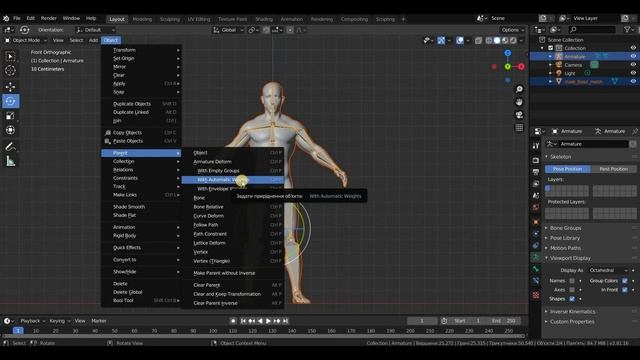Choose With Empty Groups menu entry

[x=232, y=171]
